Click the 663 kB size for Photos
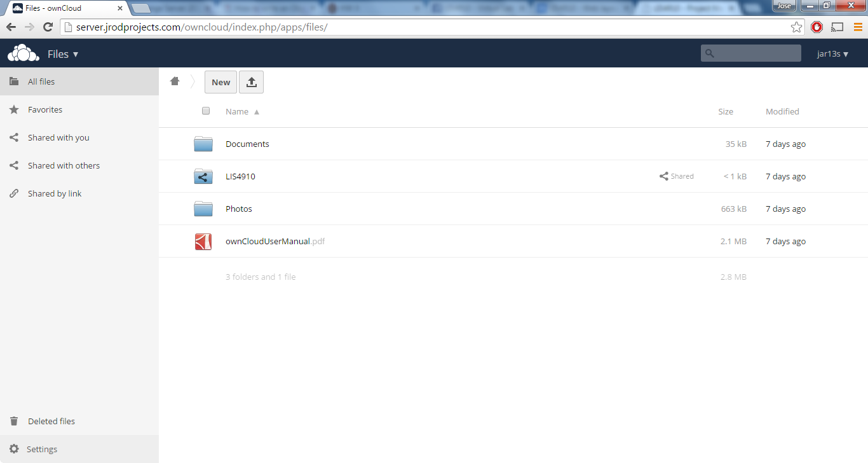The width and height of the screenshot is (868, 463). (x=734, y=209)
